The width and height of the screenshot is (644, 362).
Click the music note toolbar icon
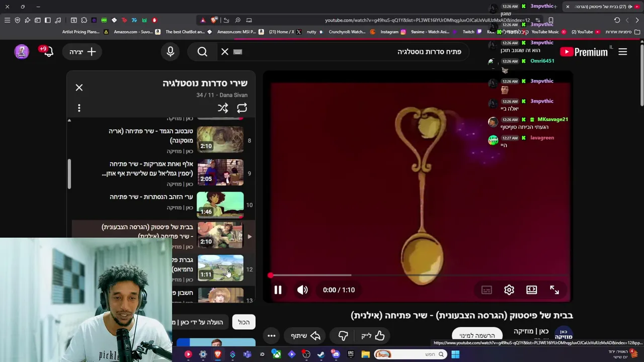point(58,20)
